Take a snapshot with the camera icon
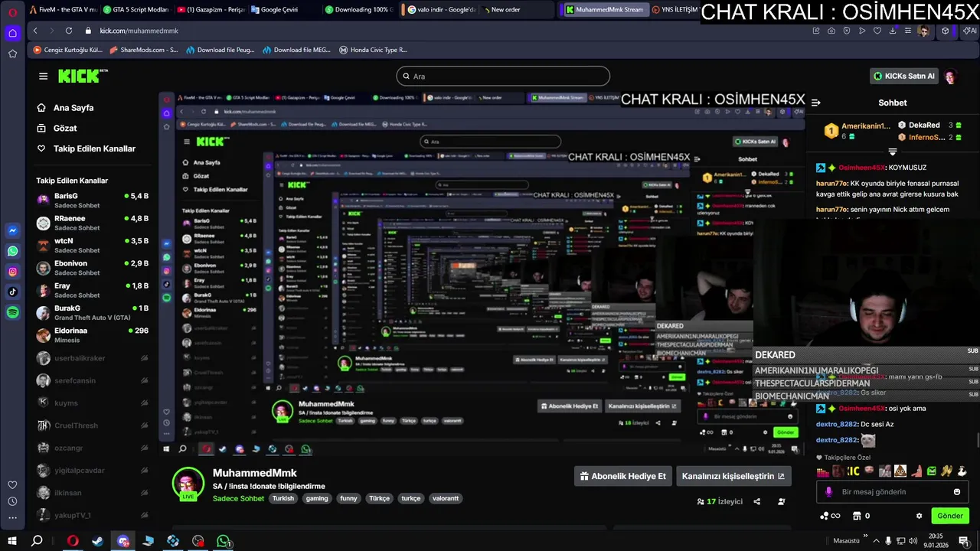 pyautogui.click(x=831, y=31)
